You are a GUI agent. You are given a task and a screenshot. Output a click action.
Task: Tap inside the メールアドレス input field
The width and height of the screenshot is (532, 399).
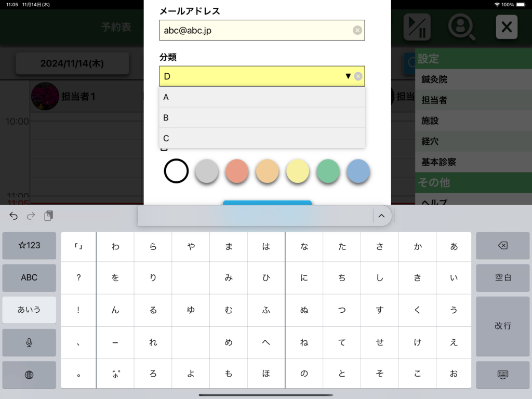click(255, 30)
